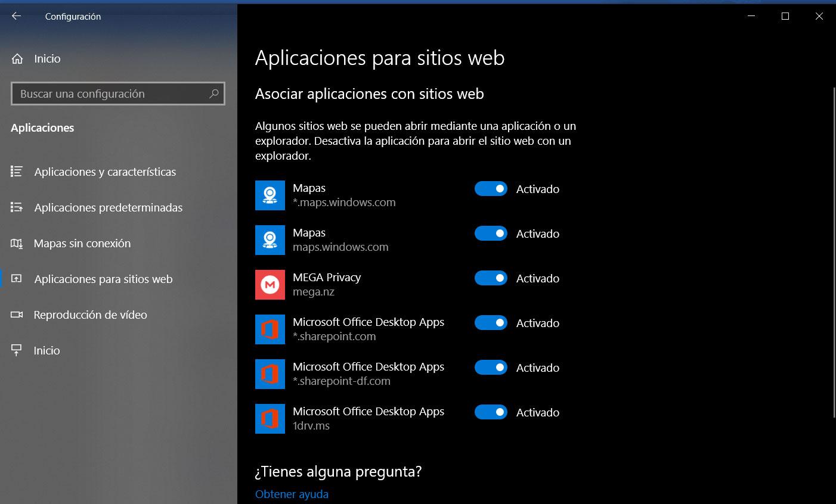Close the Configuración window

click(819, 17)
